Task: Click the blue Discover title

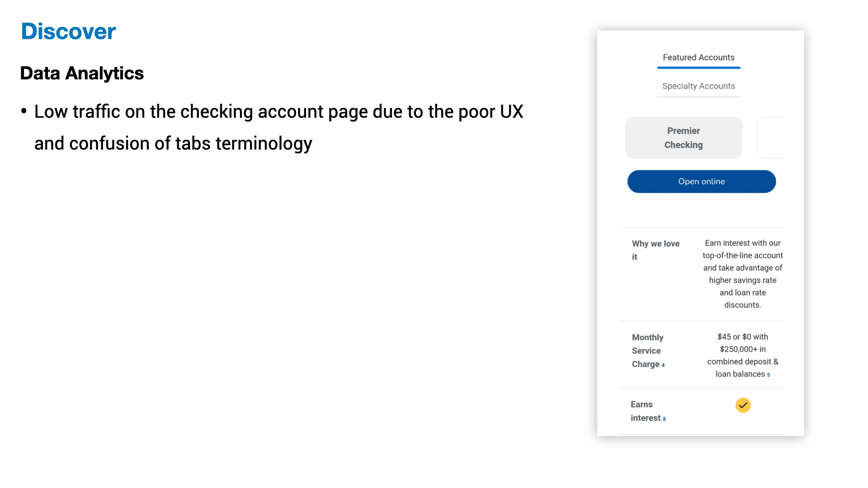Action: pyautogui.click(x=68, y=32)
